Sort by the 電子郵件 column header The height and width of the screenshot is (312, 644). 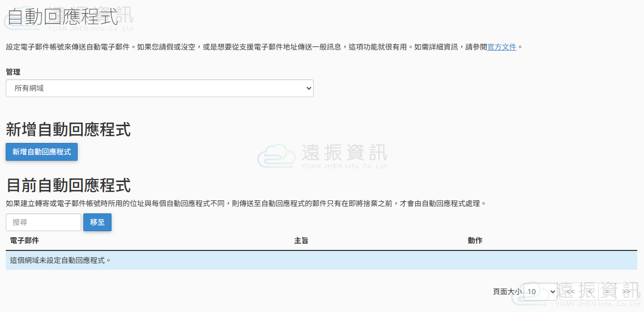click(24, 241)
